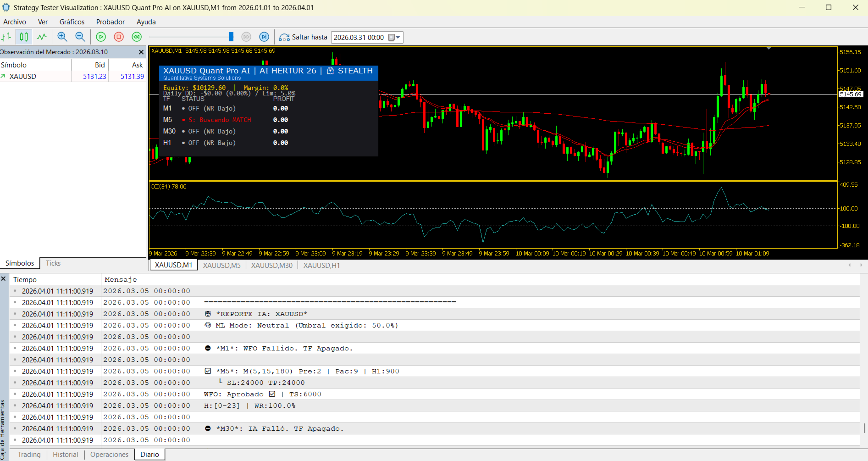Screen dimensions: 868x461
Task: Open the Gráficos menu
Action: (x=72, y=22)
